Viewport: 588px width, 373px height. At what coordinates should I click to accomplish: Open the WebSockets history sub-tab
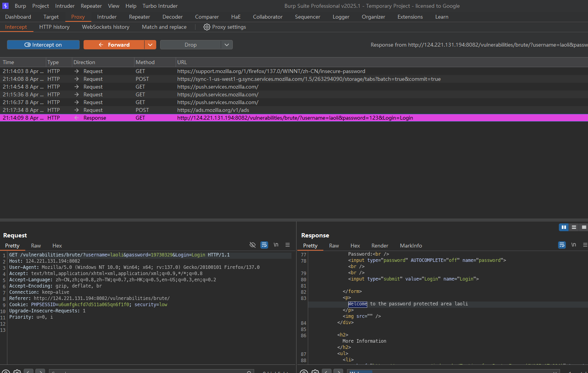click(106, 27)
